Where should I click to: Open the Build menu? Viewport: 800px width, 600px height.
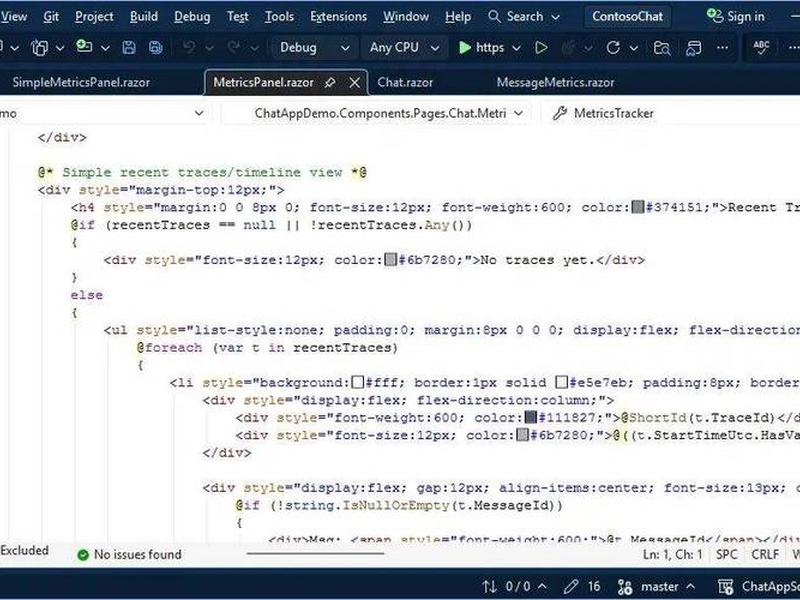click(143, 16)
